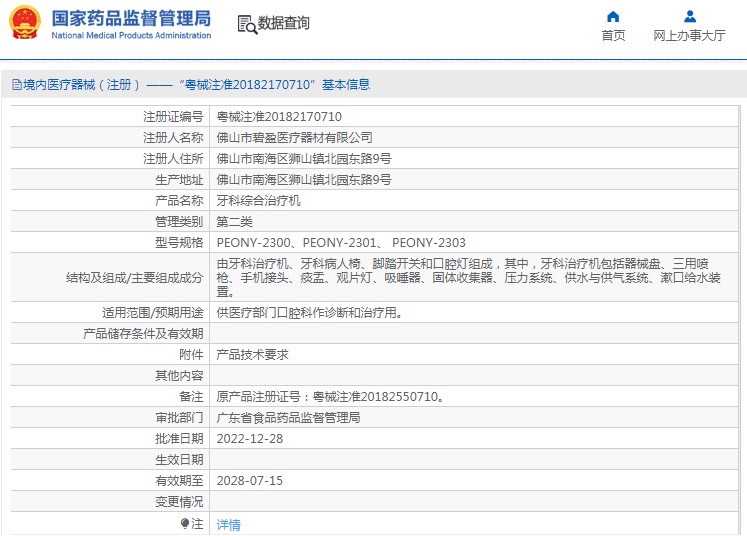Click model spec PEONY-2300、PEONY-2301 value
The width and height of the screenshot is (747, 536).
coord(341,243)
